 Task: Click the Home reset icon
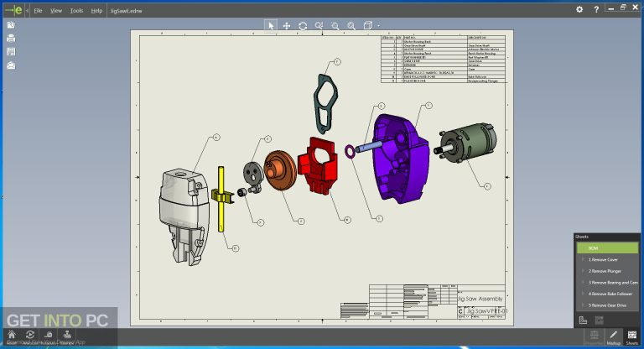pyautogui.click(x=11, y=334)
